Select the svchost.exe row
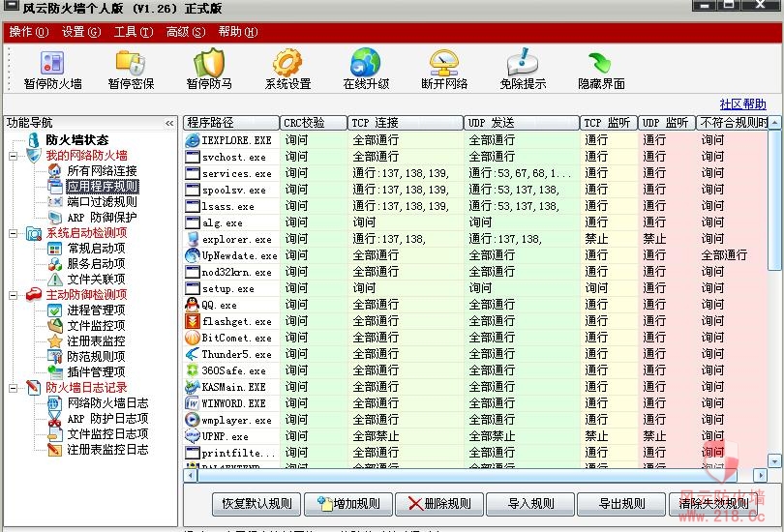Image resolution: width=784 pixels, height=532 pixels. [x=475, y=157]
